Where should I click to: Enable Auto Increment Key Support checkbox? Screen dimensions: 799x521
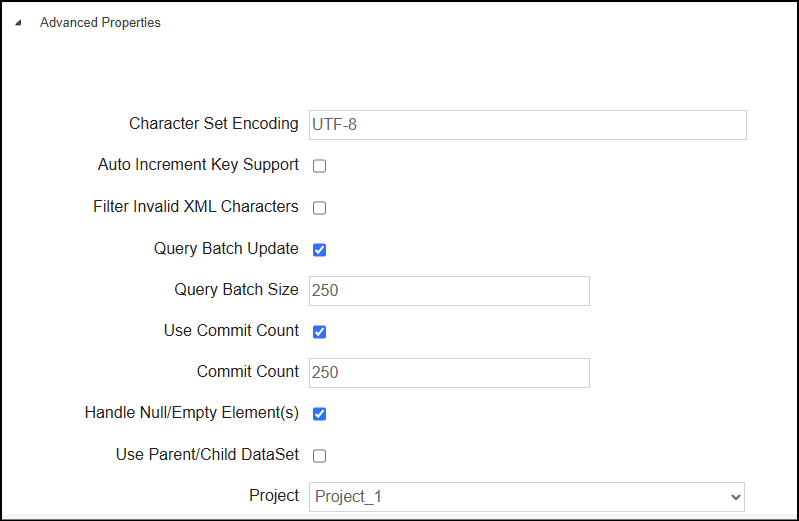[319, 166]
